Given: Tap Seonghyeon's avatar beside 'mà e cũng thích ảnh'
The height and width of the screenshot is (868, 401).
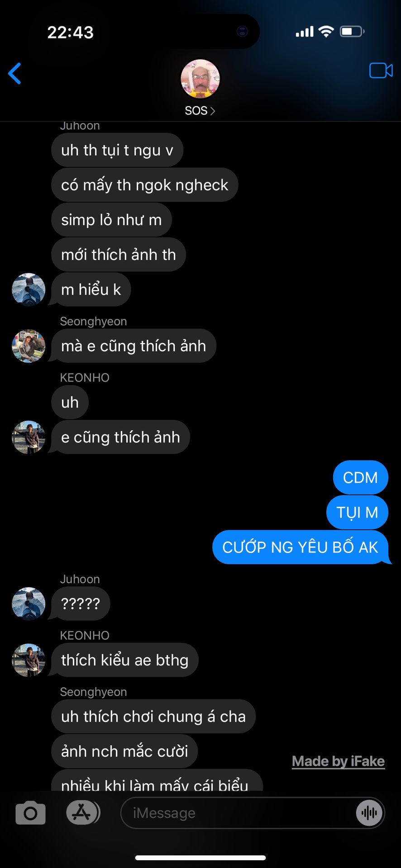Looking at the screenshot, I should [29, 346].
